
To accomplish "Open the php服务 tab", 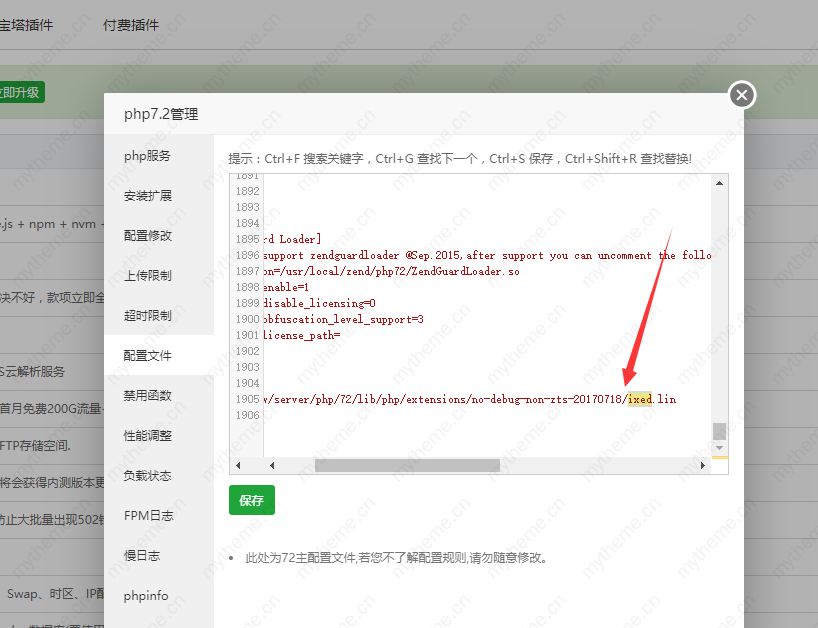I will point(147,156).
